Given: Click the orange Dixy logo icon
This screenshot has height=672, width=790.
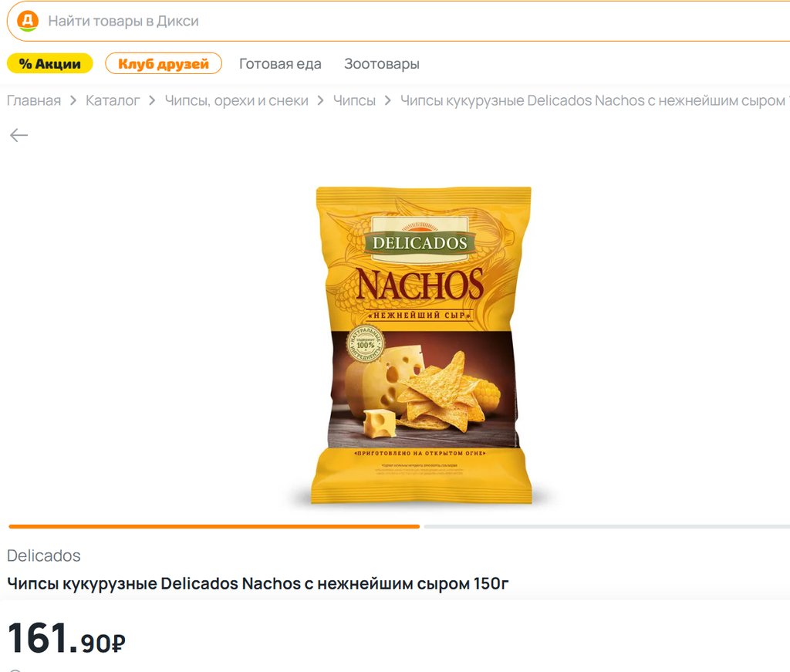Looking at the screenshot, I should pyautogui.click(x=28, y=21).
